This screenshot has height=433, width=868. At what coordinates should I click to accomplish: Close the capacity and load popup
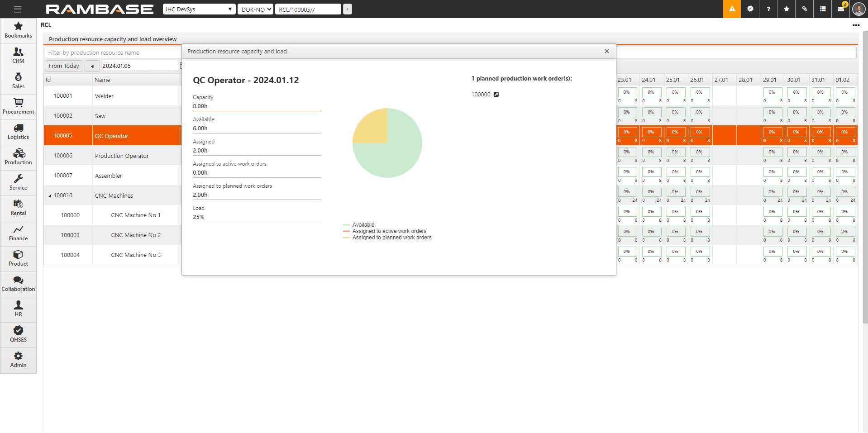606,51
